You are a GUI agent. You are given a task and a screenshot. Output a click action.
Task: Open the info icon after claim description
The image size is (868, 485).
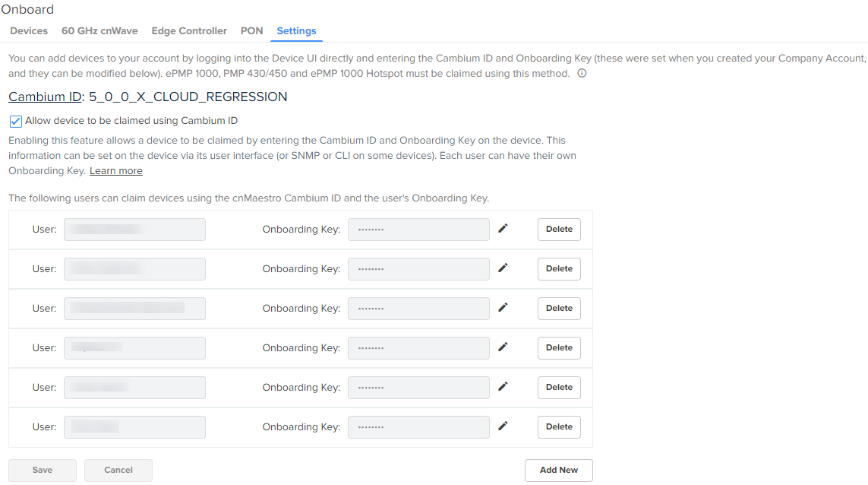click(582, 73)
